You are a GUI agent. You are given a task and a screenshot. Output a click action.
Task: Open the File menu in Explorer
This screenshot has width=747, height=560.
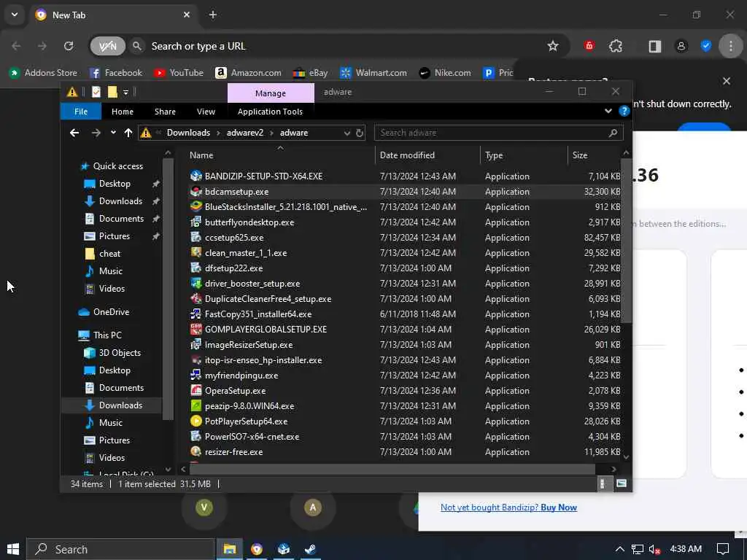point(81,112)
